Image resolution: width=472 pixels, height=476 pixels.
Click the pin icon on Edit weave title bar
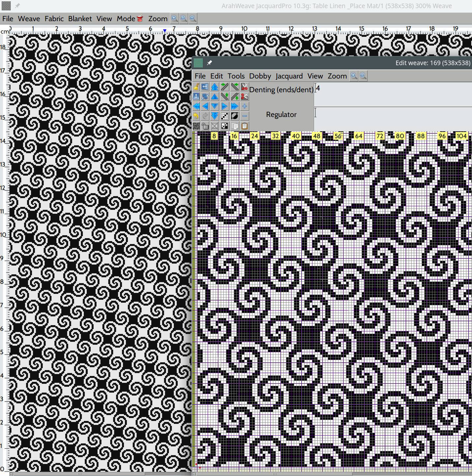pos(209,63)
